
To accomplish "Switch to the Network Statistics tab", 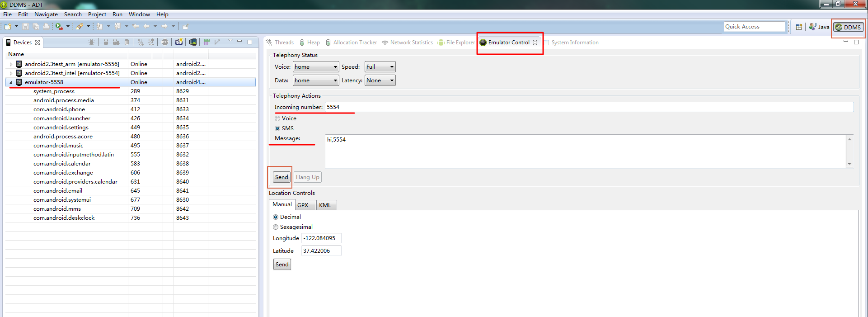I will [x=407, y=43].
